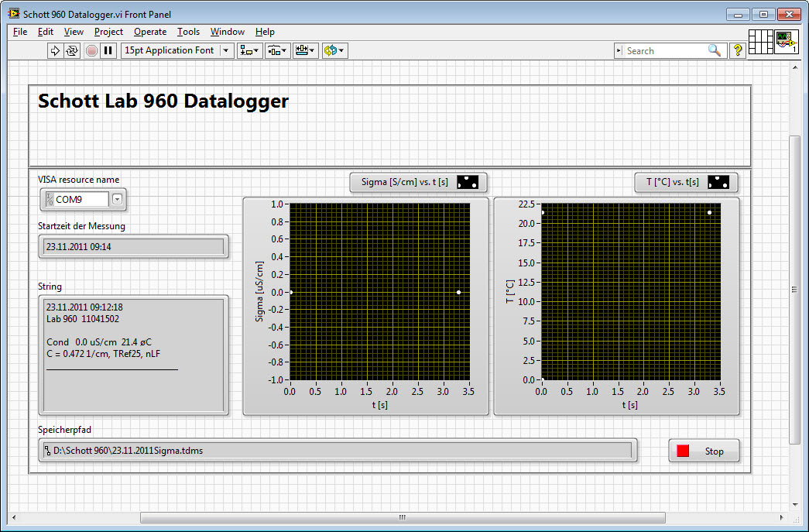The image size is (809, 532).
Task: Open the Align Objects tool
Action: coord(250,50)
